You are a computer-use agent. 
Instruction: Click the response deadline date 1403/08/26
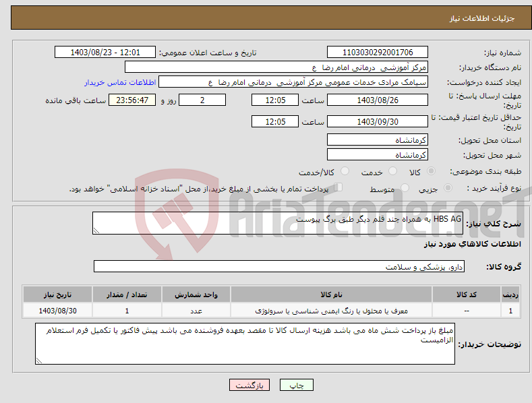pos(378,100)
